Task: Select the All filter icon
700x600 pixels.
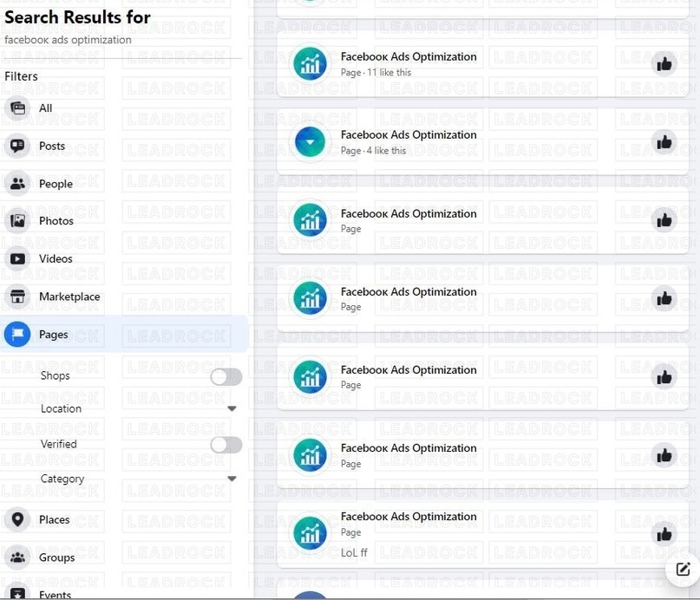Action: (17, 108)
